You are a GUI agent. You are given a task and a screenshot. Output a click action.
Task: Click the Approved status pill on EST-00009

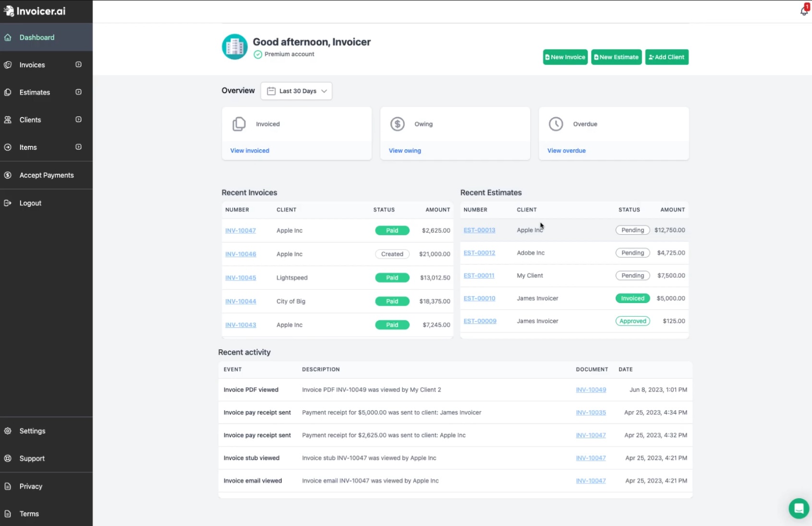(x=632, y=321)
